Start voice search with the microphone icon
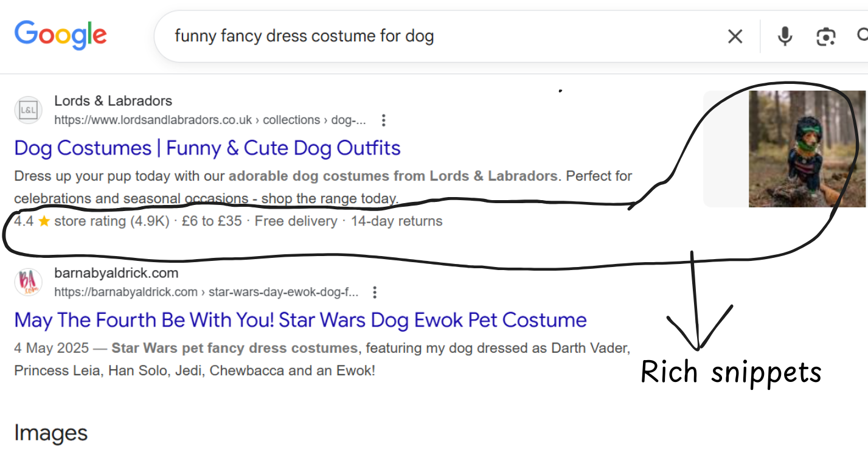The image size is (868, 458). [785, 36]
